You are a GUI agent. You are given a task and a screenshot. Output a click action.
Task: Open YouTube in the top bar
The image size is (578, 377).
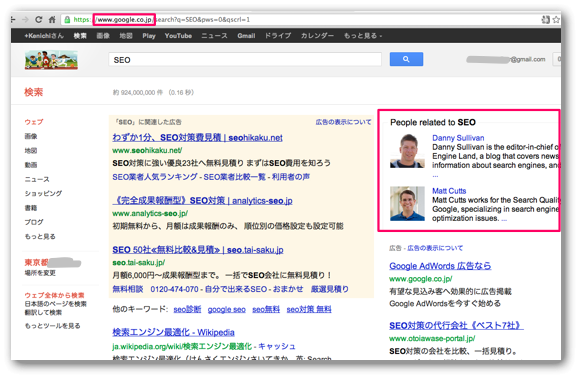pyautogui.click(x=178, y=36)
